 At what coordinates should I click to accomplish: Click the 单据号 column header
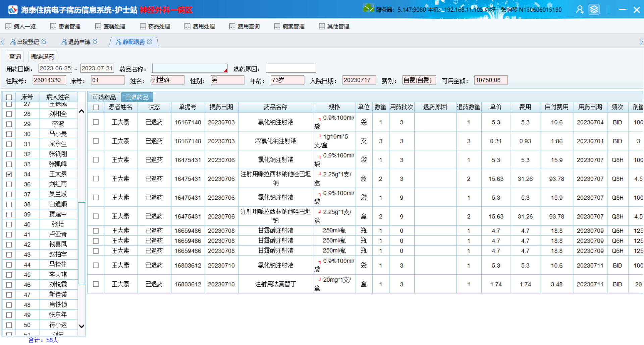click(x=187, y=107)
